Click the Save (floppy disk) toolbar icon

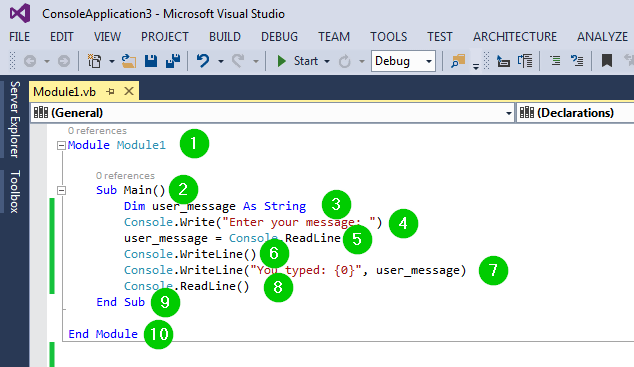point(151,61)
